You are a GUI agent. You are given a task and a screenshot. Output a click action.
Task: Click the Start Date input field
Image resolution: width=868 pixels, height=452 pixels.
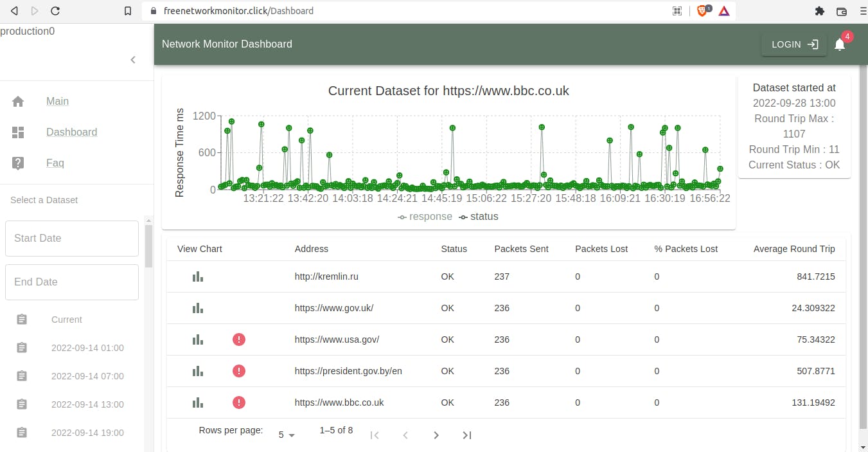[x=71, y=238]
